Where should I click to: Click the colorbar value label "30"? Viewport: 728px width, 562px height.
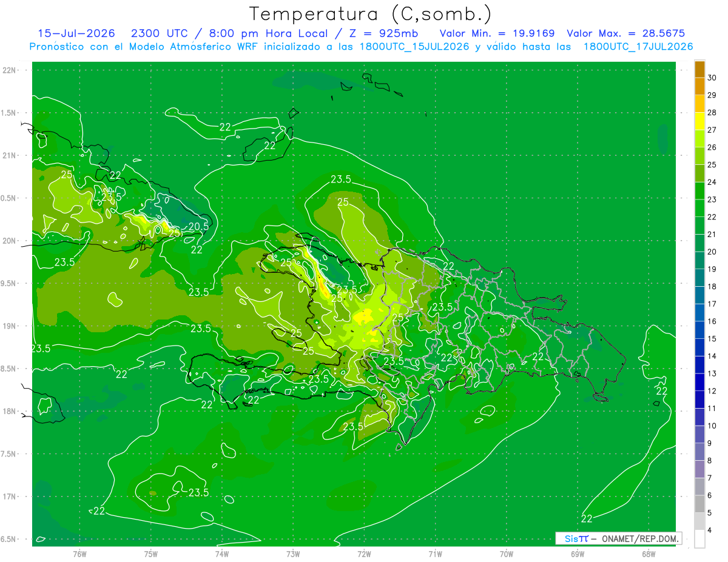712,78
